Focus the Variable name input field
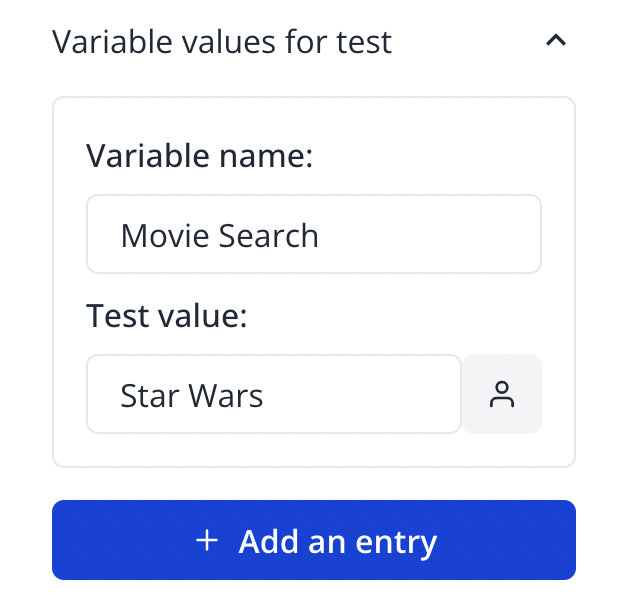This screenshot has width=628, height=606. coord(313,235)
